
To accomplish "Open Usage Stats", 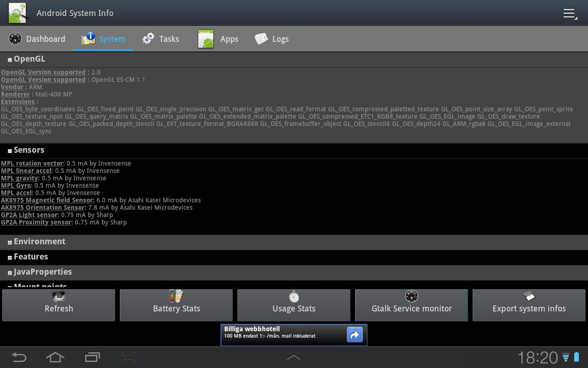I will point(294,305).
